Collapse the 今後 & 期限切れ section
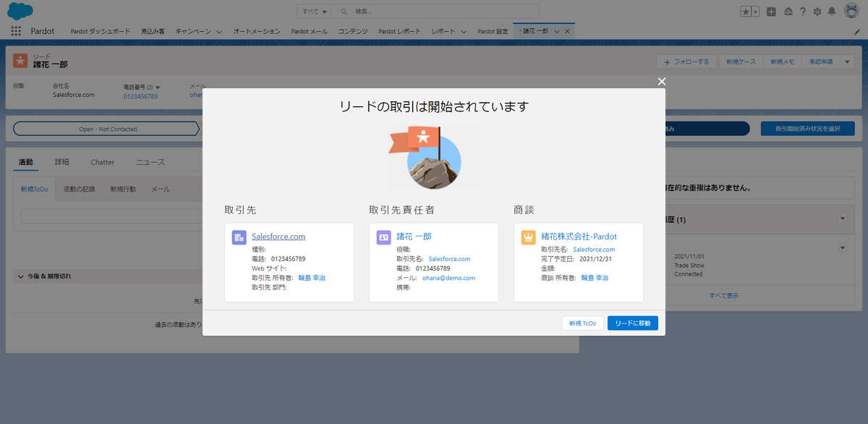This screenshot has width=868, height=424. click(21, 276)
